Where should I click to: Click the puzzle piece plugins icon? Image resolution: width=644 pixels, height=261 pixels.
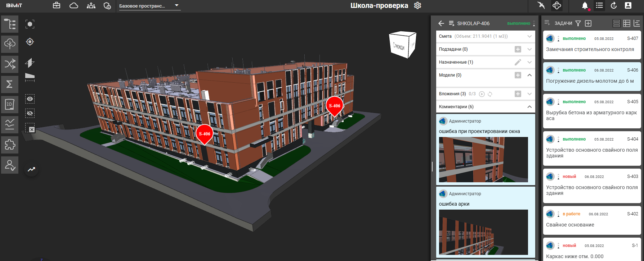tap(10, 145)
